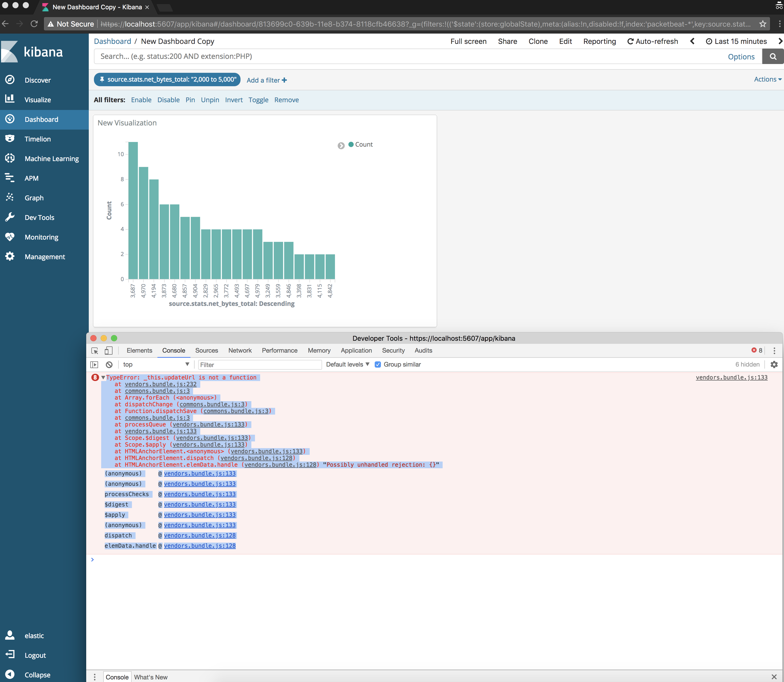Image resolution: width=784 pixels, height=682 pixels.
Task: Collapse the Kibana sidebar
Action: 37,675
